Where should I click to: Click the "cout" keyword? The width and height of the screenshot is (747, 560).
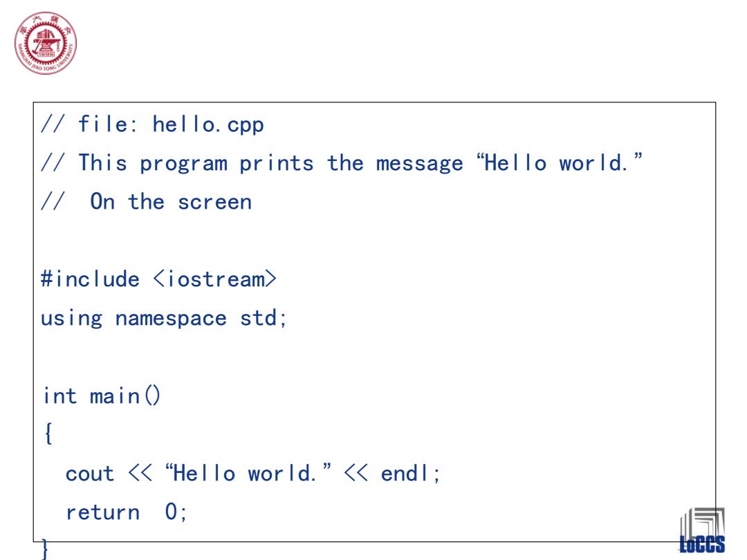[x=90, y=474]
